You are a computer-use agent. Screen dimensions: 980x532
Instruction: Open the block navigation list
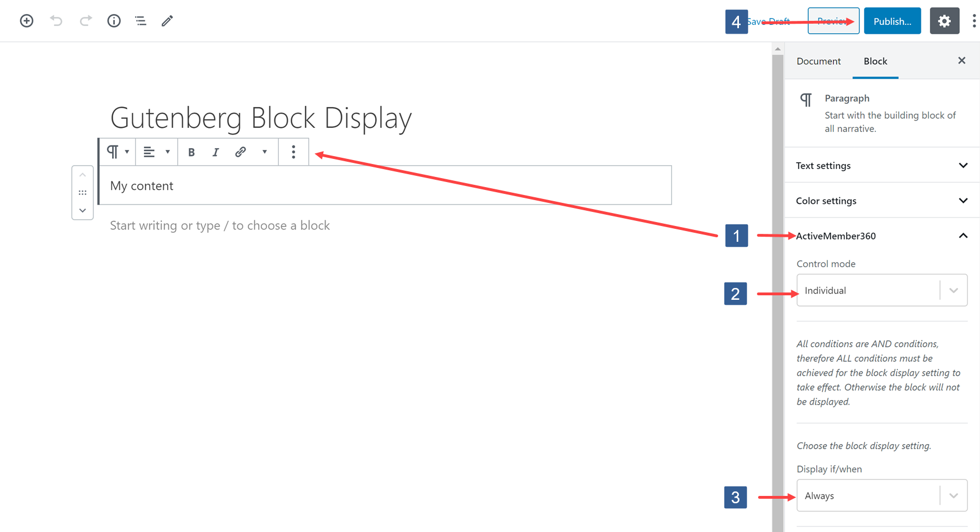[140, 21]
